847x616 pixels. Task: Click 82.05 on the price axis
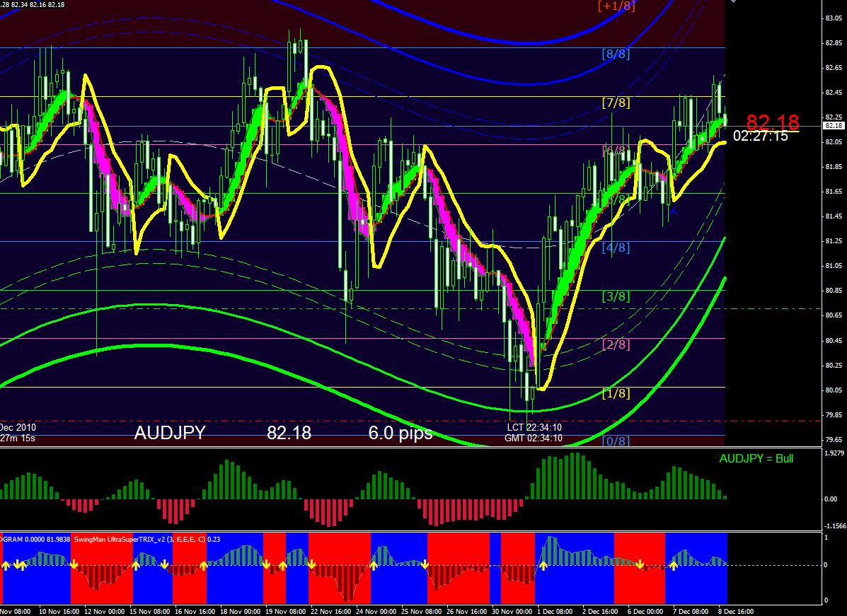834,143
